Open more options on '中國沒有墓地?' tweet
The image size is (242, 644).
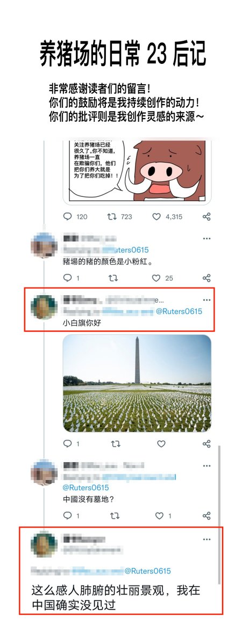pyautogui.click(x=207, y=466)
